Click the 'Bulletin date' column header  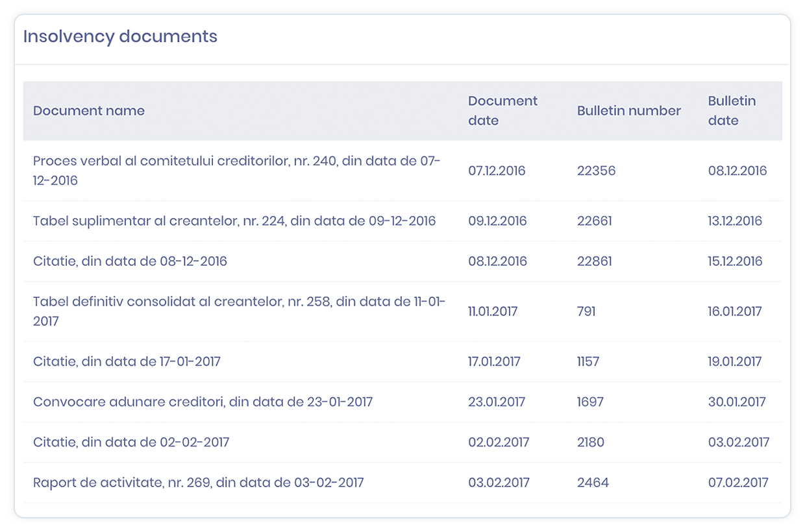[x=732, y=111]
